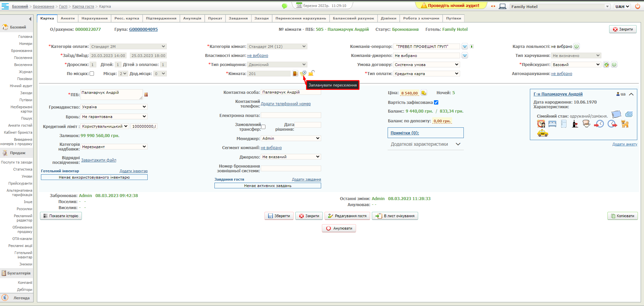
Task: Click the 'Додати завдання' link
Action: 306,180
